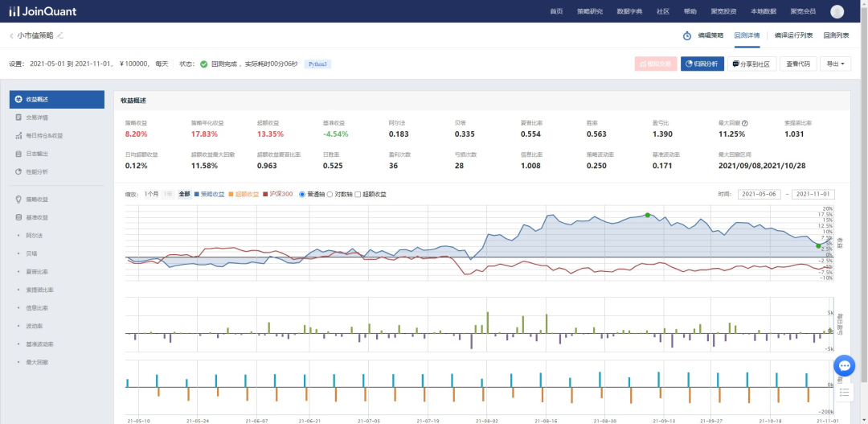Select the 普通轴 radio button

coord(302,194)
